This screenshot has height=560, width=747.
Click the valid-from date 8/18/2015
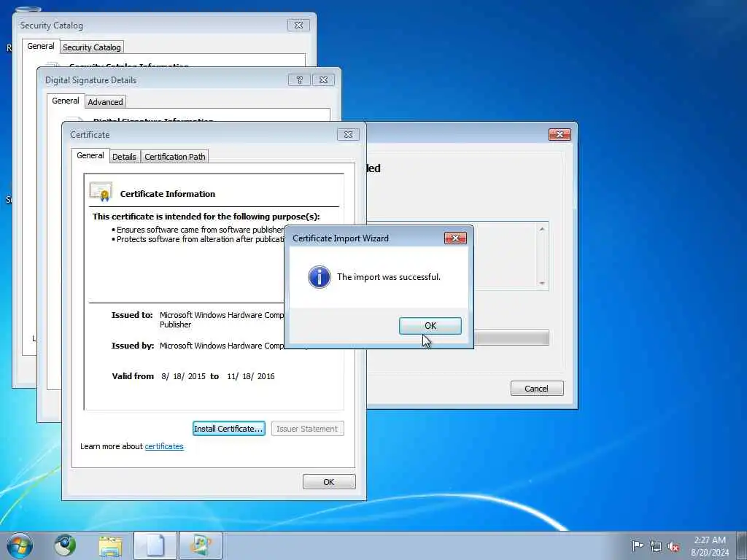pos(183,376)
